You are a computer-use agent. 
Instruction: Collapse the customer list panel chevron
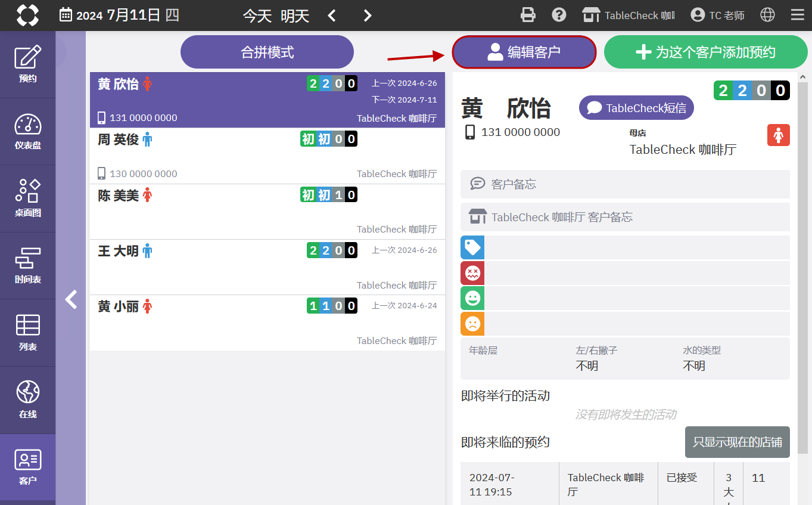[71, 299]
